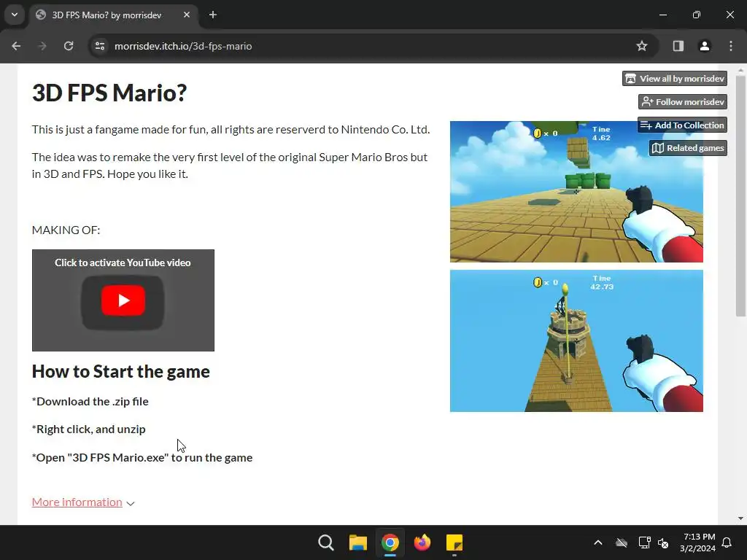747x560 pixels.
Task: Open Related games
Action: 688,148
